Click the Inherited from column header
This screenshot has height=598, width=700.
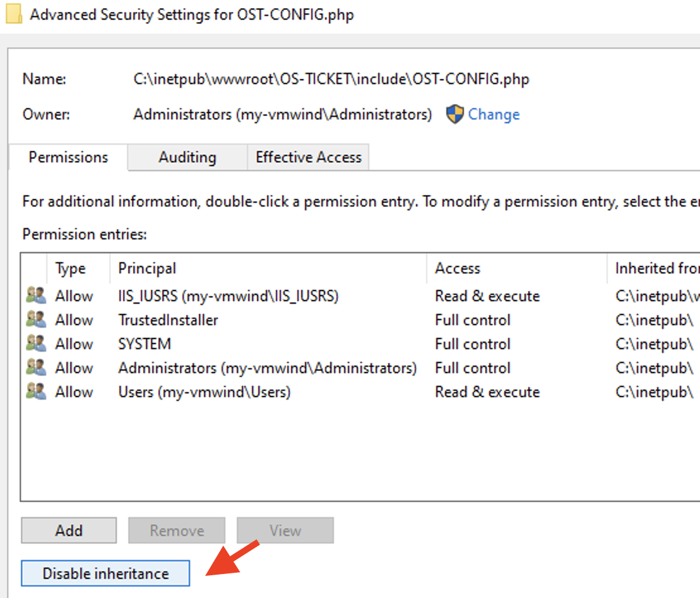(x=656, y=268)
